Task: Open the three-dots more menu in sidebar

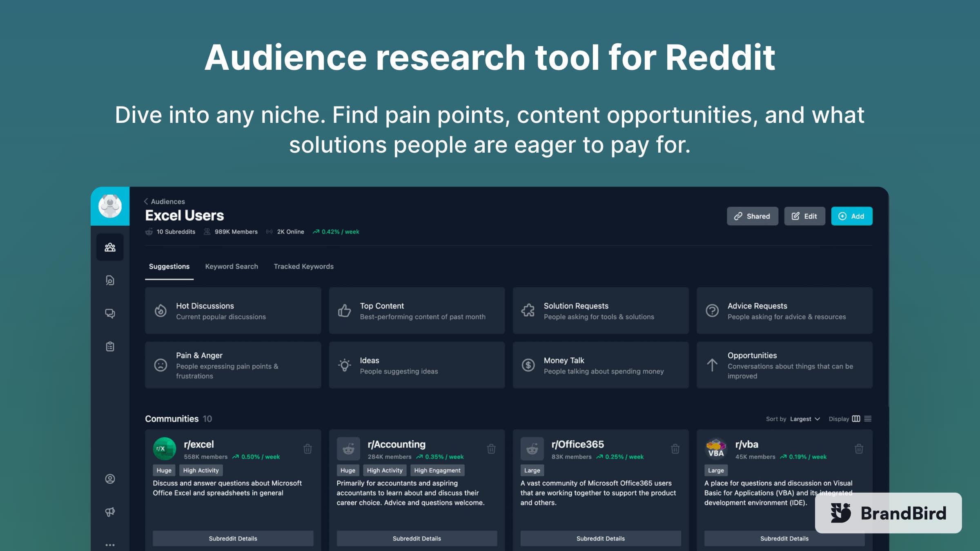Action: (x=110, y=545)
